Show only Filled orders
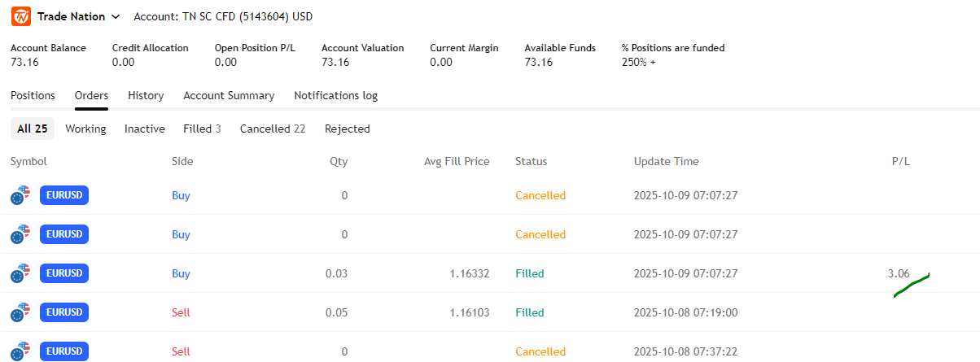The image size is (980, 362). [202, 129]
